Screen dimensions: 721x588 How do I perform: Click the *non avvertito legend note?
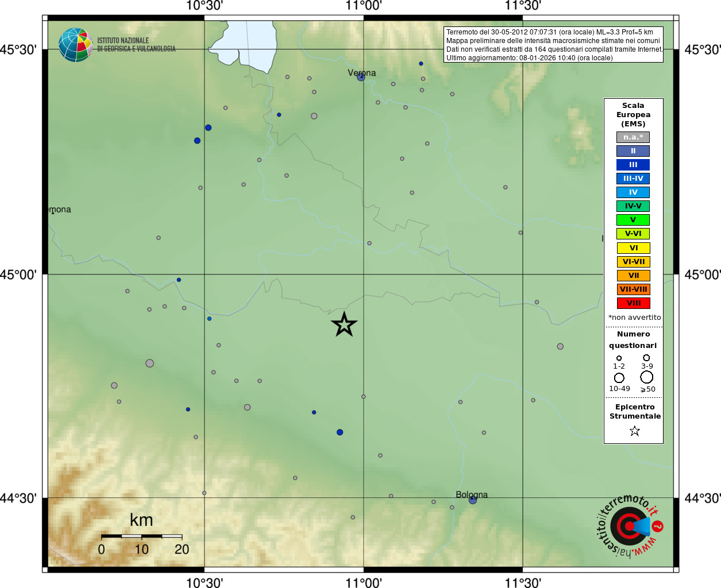coord(634,318)
